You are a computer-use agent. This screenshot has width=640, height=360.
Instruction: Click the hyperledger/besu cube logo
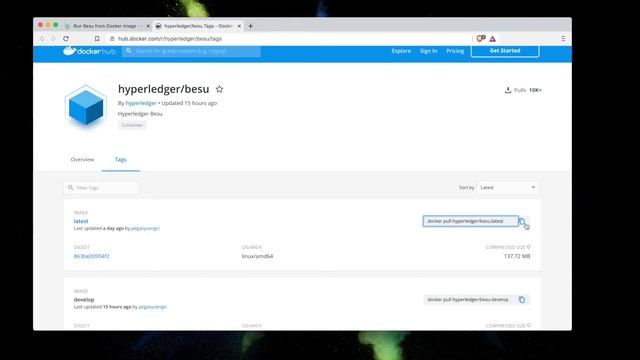click(86, 107)
